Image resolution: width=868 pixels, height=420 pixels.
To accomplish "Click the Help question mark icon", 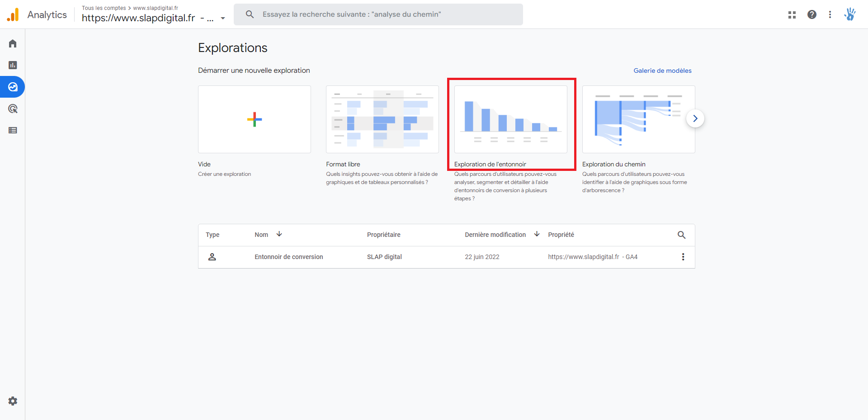I will [x=811, y=14].
